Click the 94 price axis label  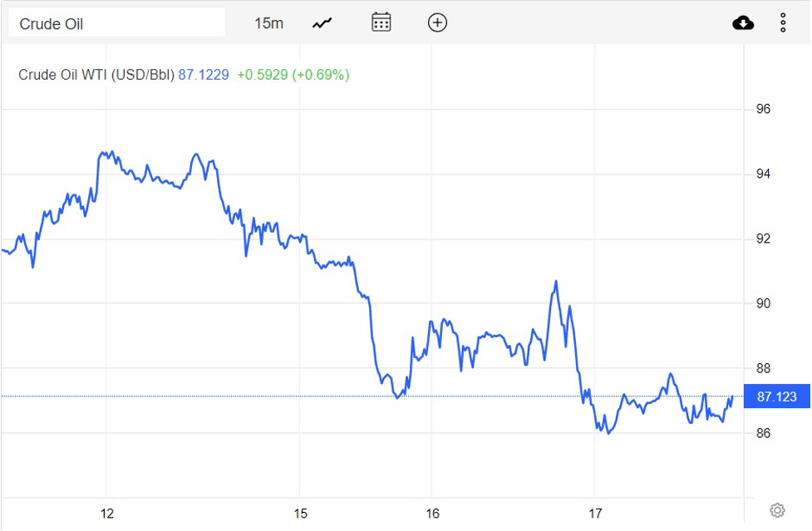(763, 174)
